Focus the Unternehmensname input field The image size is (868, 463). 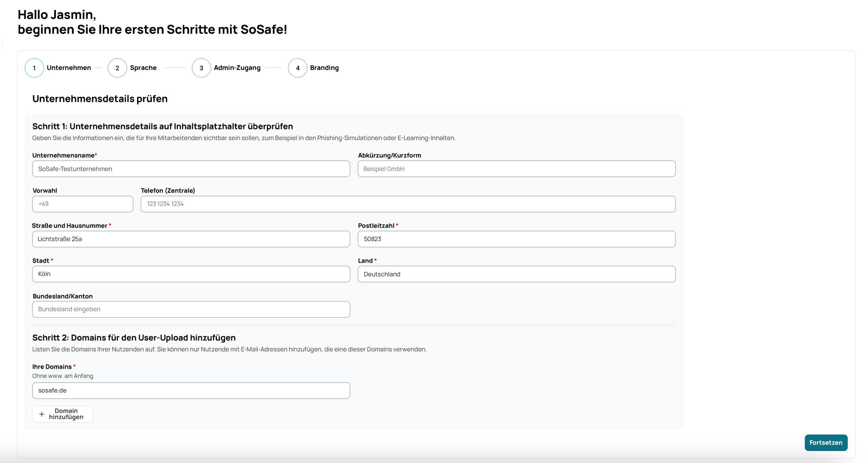pos(191,169)
